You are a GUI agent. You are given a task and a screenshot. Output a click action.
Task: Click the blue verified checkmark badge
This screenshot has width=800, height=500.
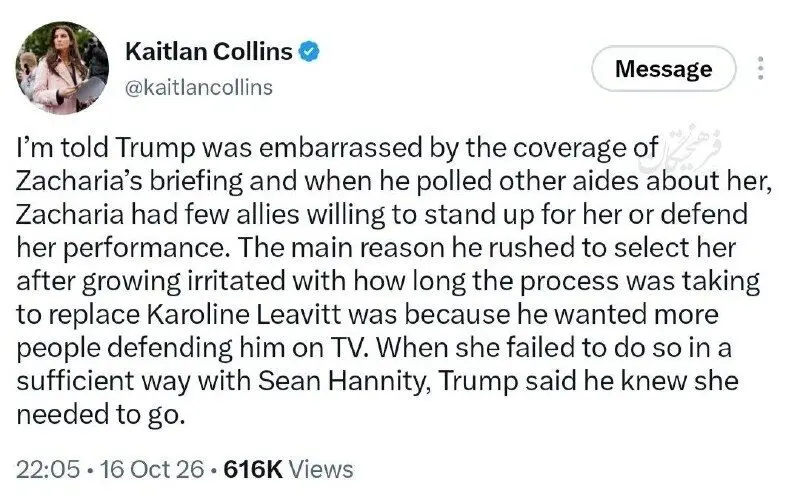pos(309,52)
